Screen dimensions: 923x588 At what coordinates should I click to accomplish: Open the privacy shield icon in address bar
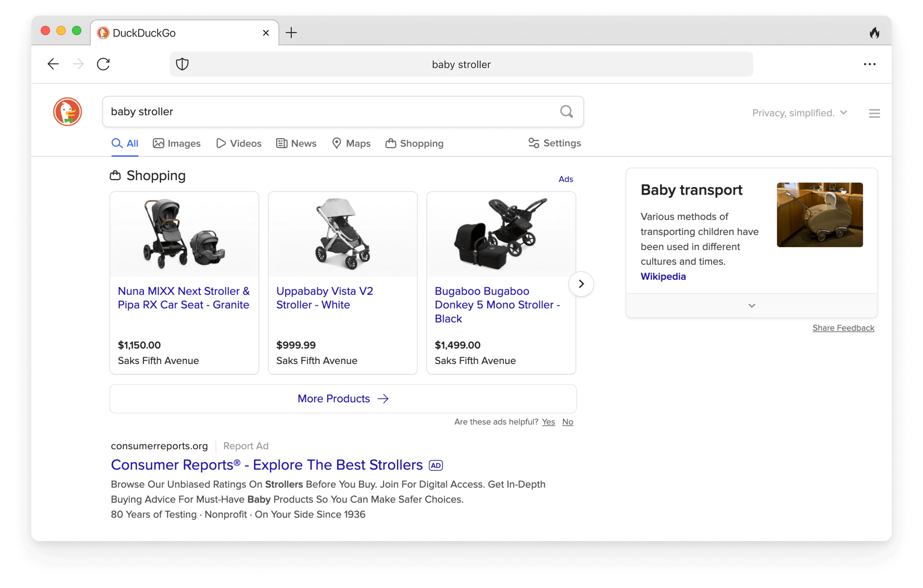tap(182, 64)
